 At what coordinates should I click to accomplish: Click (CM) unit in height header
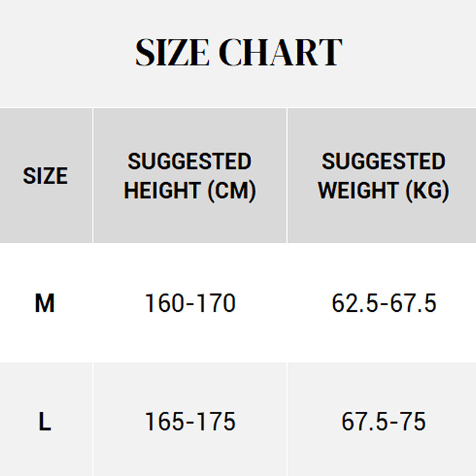pos(232,191)
